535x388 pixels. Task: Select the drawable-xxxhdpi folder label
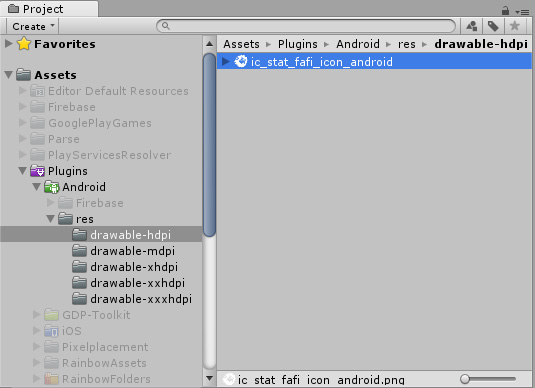tap(141, 299)
